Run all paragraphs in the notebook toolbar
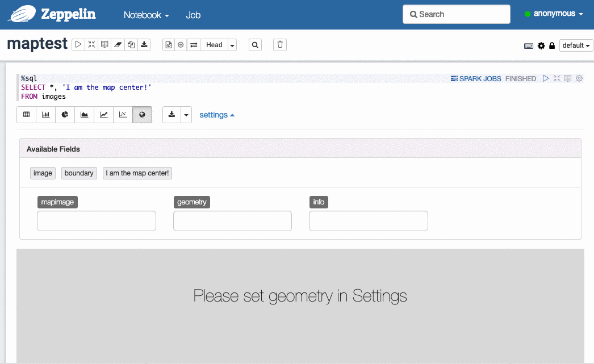 pyautogui.click(x=78, y=45)
